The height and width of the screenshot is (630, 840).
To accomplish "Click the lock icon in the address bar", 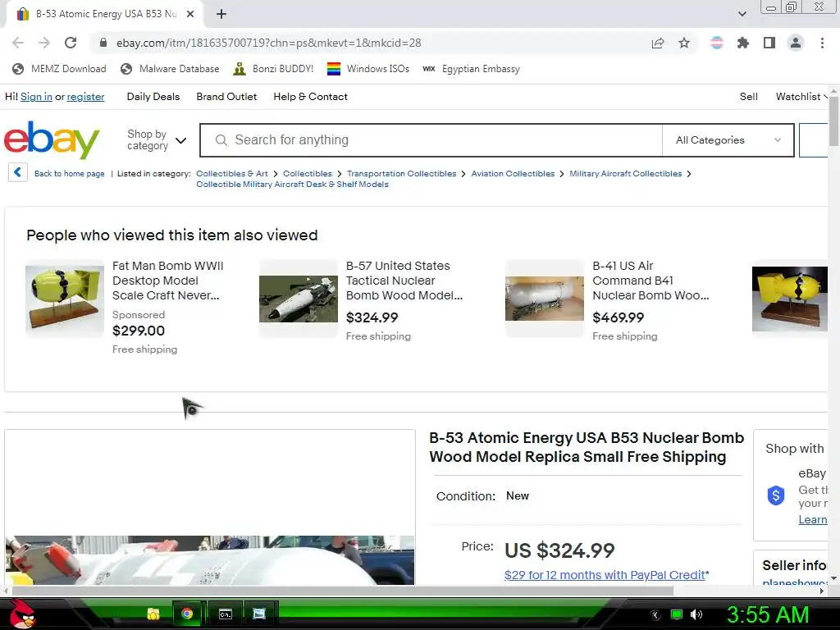I will click(103, 43).
